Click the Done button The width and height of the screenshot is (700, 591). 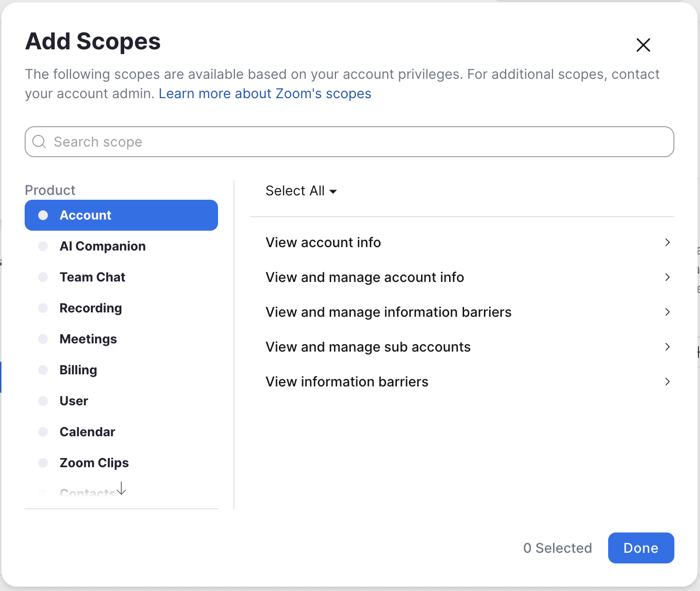pos(641,548)
